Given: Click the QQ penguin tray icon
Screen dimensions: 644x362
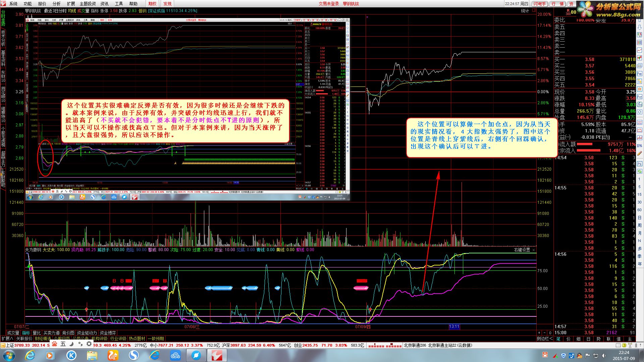Looking at the screenshot, I should tap(579, 356).
